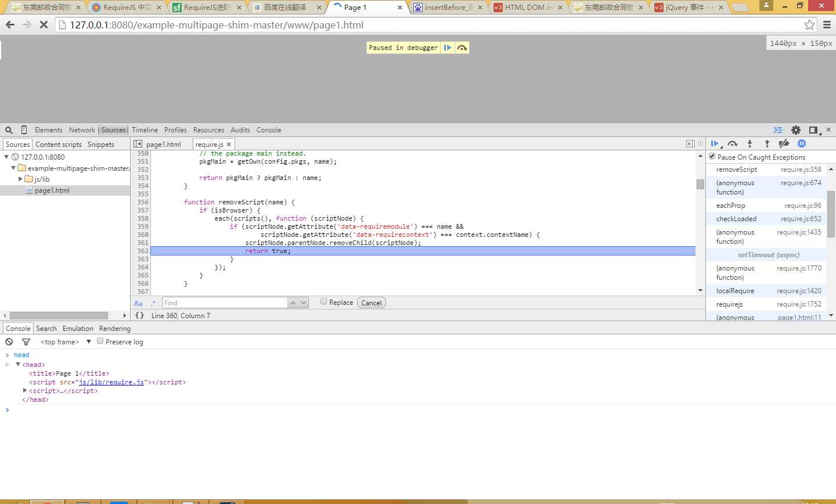The width and height of the screenshot is (836, 504).
Task: Open the top frame context dropdown
Action: coord(66,342)
